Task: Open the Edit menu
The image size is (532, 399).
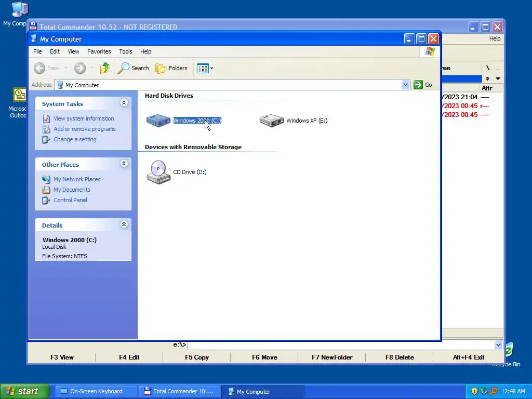Action: 55,51
